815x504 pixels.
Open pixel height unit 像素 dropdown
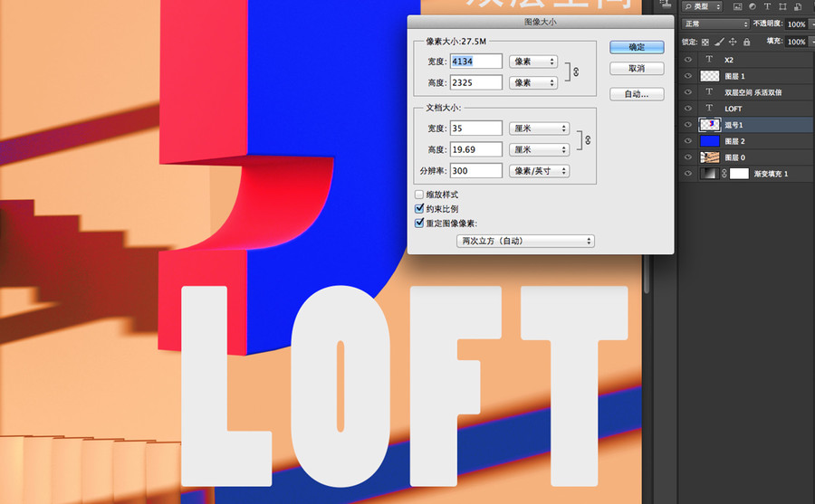(x=533, y=82)
